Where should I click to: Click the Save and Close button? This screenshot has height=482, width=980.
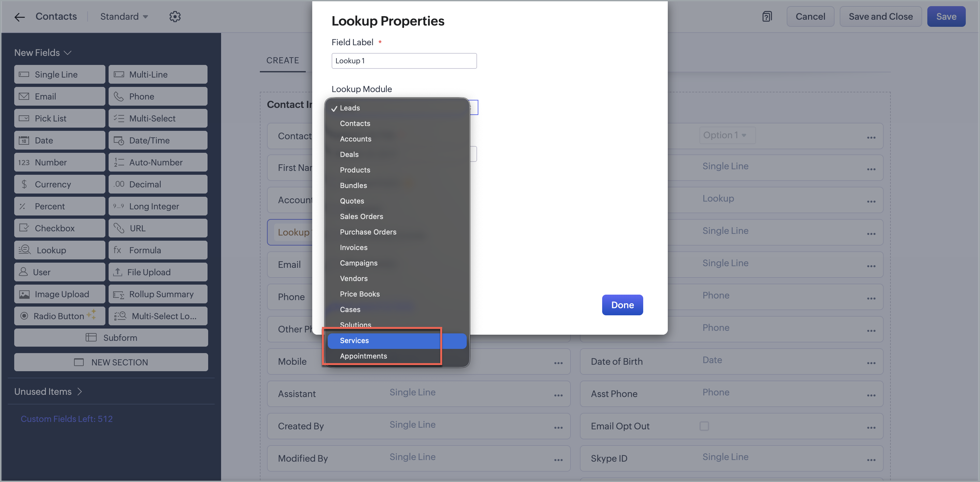click(x=880, y=16)
